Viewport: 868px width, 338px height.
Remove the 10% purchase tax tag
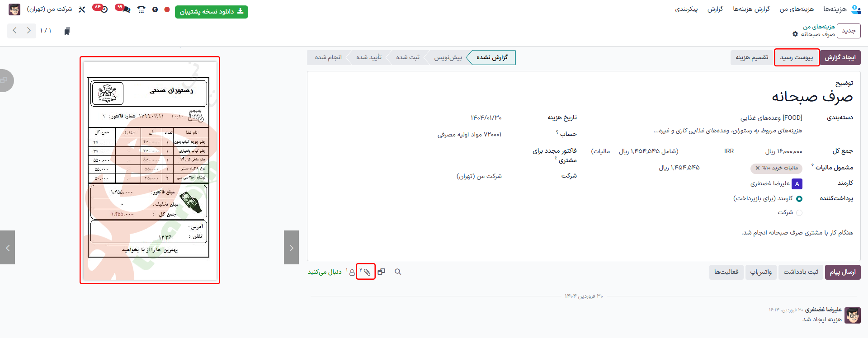click(758, 168)
